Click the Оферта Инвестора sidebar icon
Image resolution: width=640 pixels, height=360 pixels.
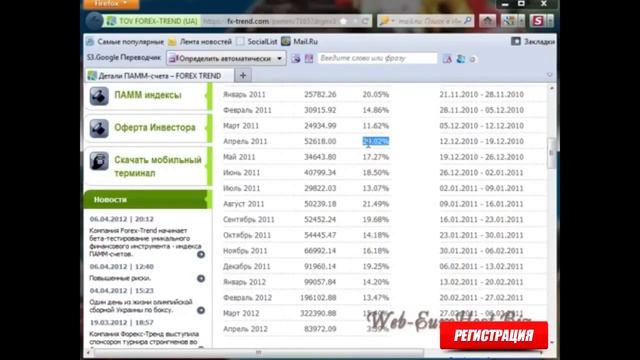click(99, 129)
